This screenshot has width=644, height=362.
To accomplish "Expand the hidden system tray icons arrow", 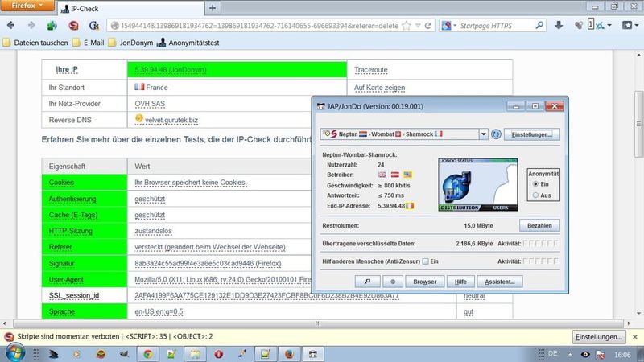I will [x=570, y=354].
